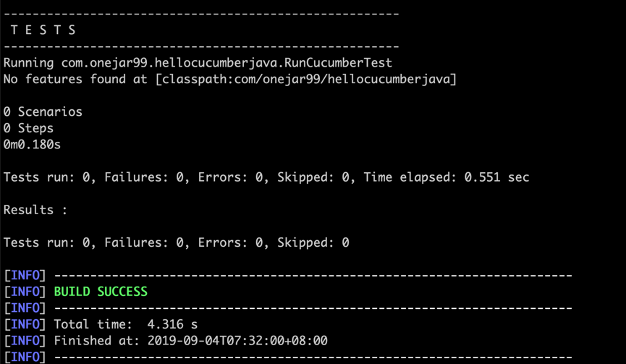Click 'Skipped: 0' in the final summary line
The width and height of the screenshot is (626, 364).
pyautogui.click(x=313, y=242)
